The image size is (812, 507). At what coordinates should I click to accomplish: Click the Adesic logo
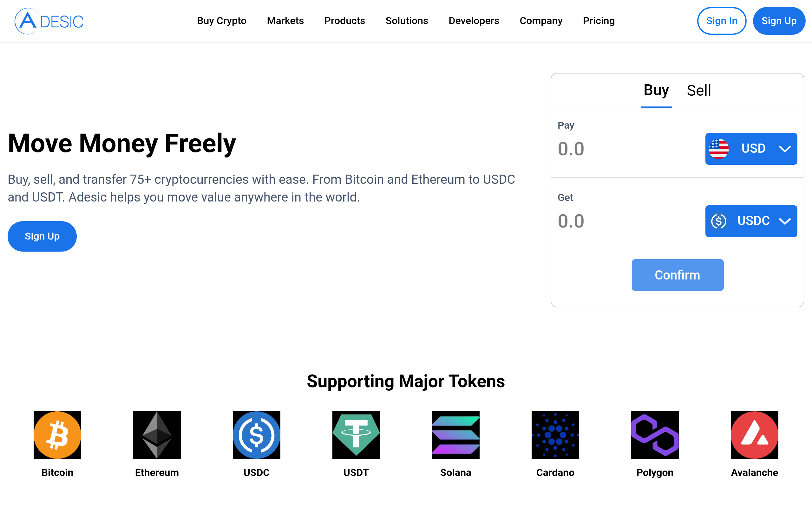coord(49,21)
